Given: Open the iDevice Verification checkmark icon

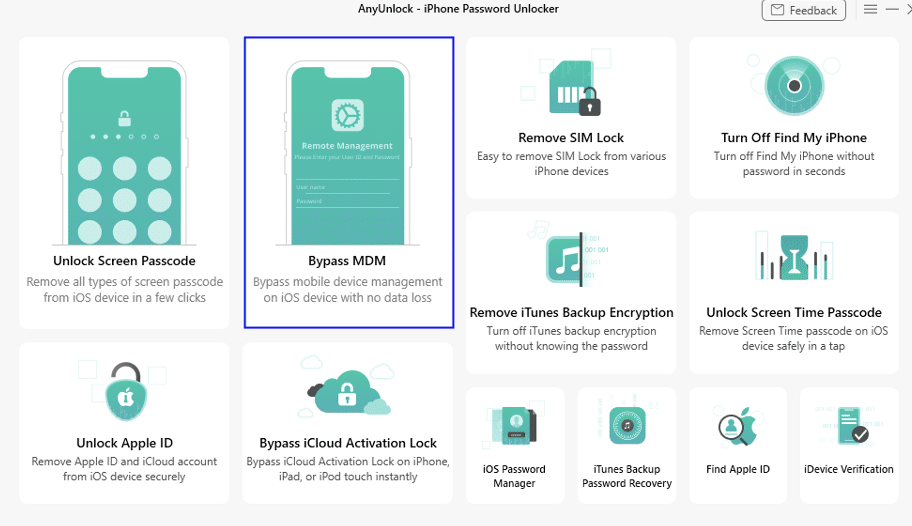Looking at the screenshot, I should point(853,426).
